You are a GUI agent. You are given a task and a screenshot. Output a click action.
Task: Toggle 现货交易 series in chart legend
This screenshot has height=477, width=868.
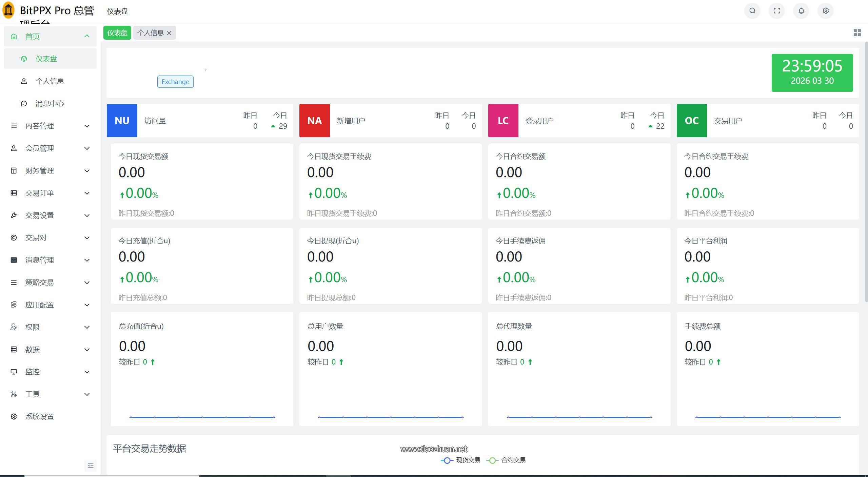(x=460, y=460)
